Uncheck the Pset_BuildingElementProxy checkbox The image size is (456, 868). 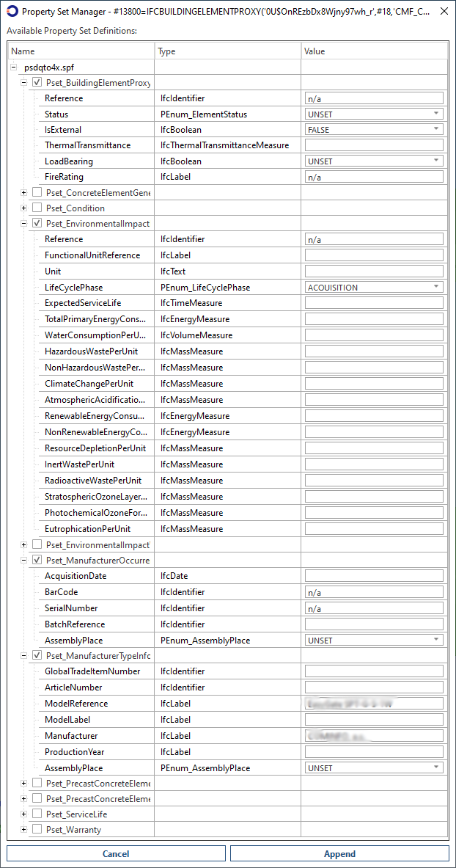(37, 82)
